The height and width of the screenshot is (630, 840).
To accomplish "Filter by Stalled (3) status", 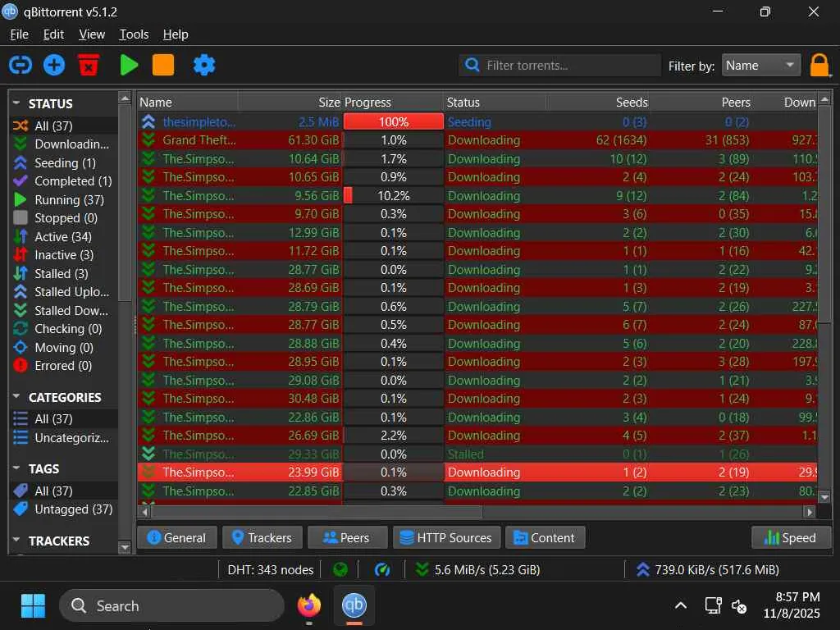I will coord(64,274).
